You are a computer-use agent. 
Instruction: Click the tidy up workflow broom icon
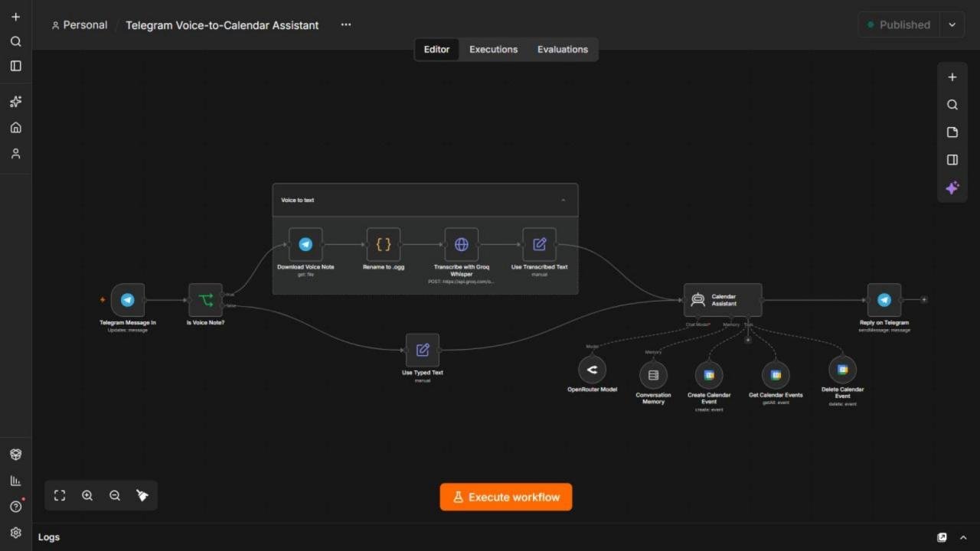pyautogui.click(x=142, y=495)
